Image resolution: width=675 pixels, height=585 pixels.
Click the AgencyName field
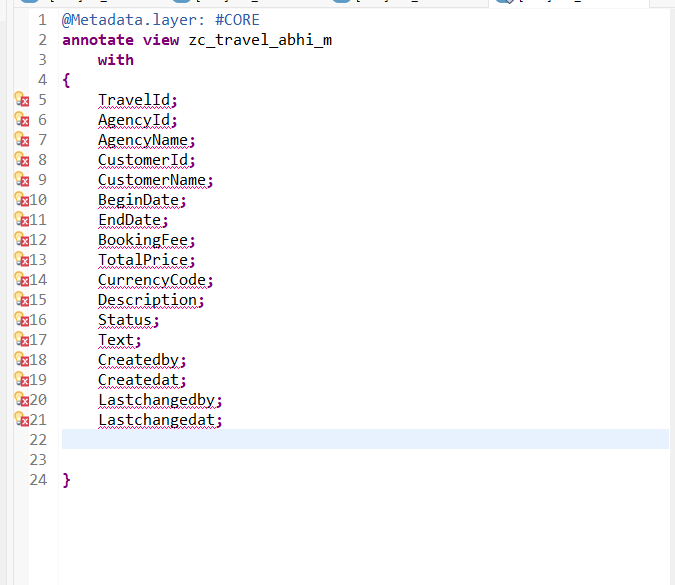point(143,140)
